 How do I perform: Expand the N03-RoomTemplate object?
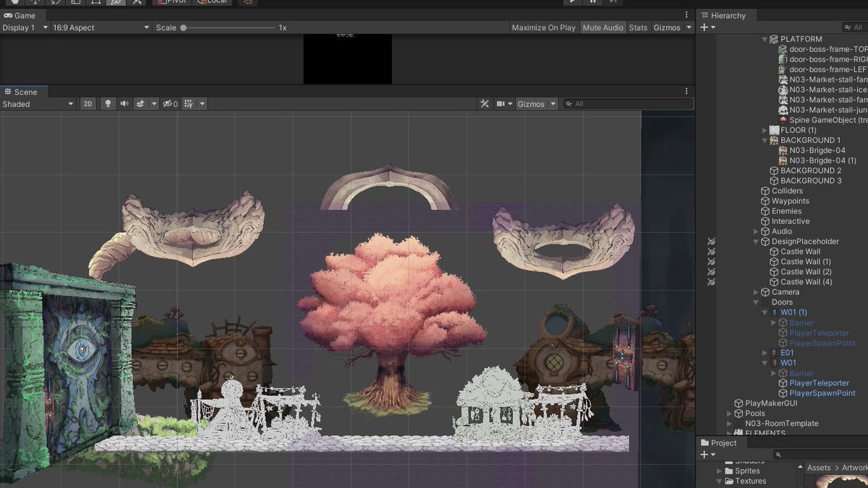click(730, 424)
